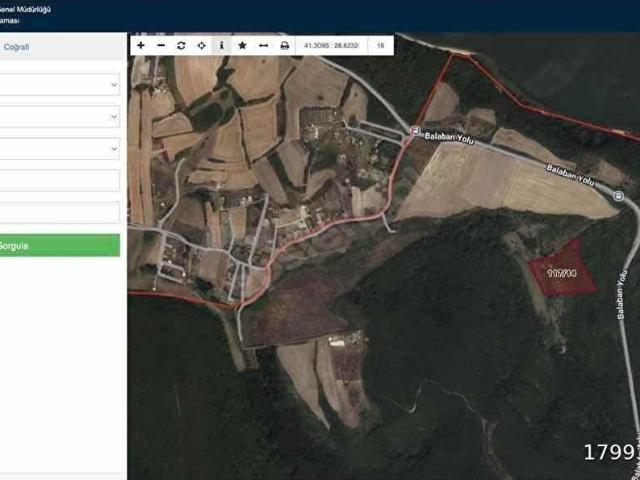Expand the first dropdown in the side panel
Viewport: 640px width, 480px height.
pos(59,84)
